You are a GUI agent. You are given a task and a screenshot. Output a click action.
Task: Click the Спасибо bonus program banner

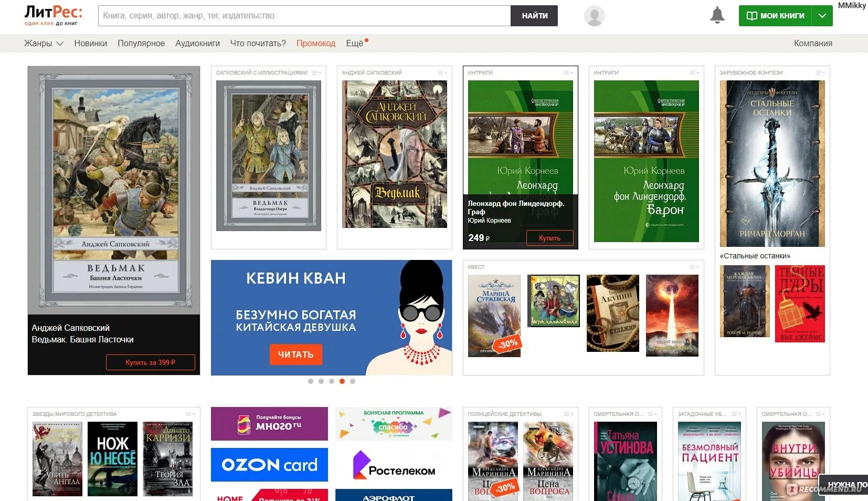[x=394, y=424]
